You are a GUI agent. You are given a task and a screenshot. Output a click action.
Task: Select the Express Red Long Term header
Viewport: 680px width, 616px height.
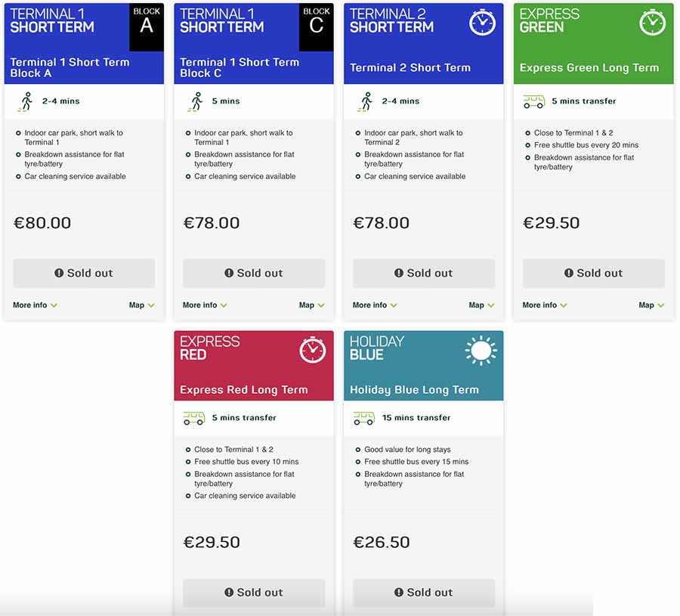[x=254, y=366]
